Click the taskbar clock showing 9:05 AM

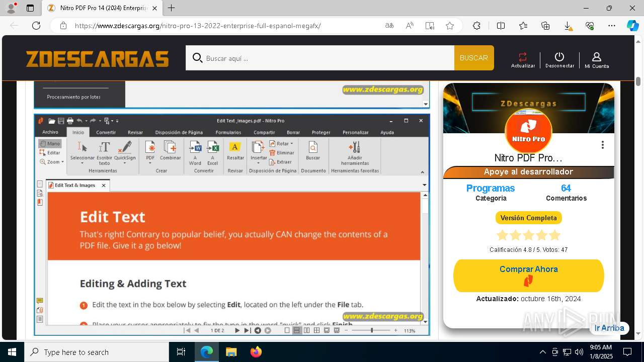click(601, 352)
